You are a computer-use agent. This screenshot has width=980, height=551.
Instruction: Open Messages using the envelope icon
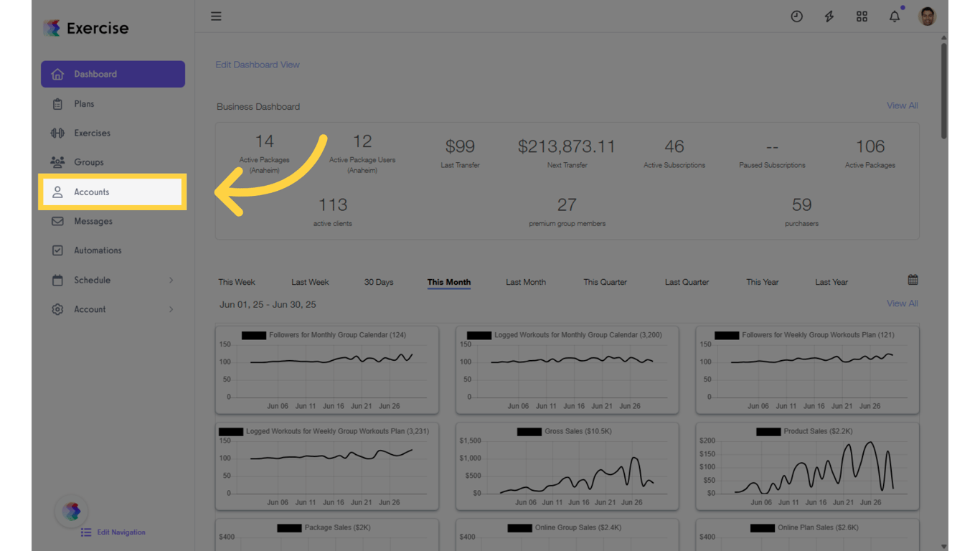click(57, 221)
